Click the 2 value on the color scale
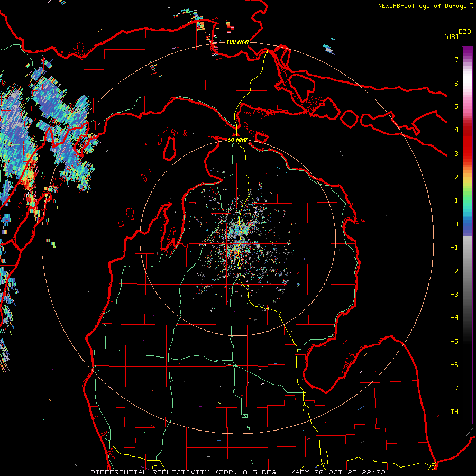Viewport: 476px width, 476px height. (456, 177)
